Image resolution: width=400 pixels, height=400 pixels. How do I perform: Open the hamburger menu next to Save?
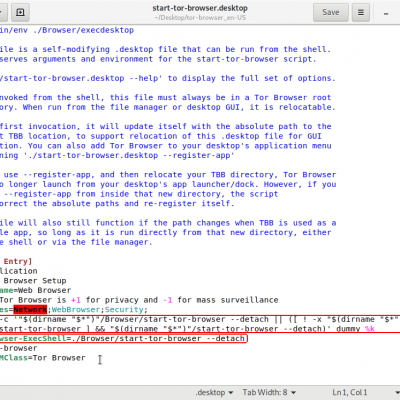(x=361, y=12)
